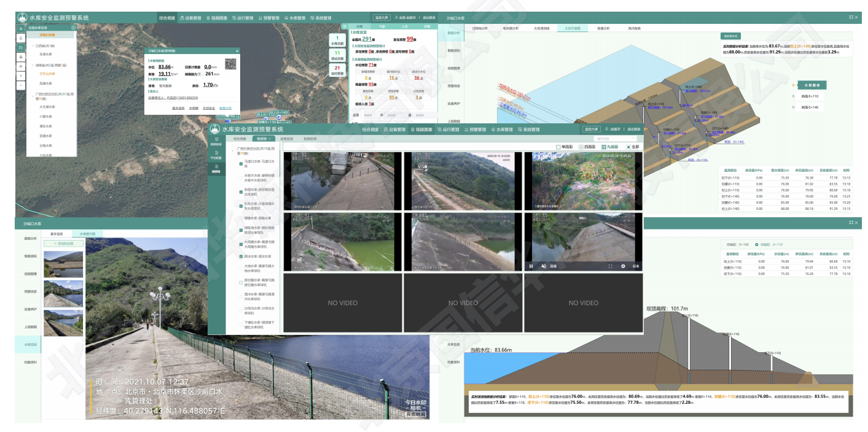Viewport: 868px width, 432px height.
Task: Switch to the 四画面 layout
Action: point(587,147)
